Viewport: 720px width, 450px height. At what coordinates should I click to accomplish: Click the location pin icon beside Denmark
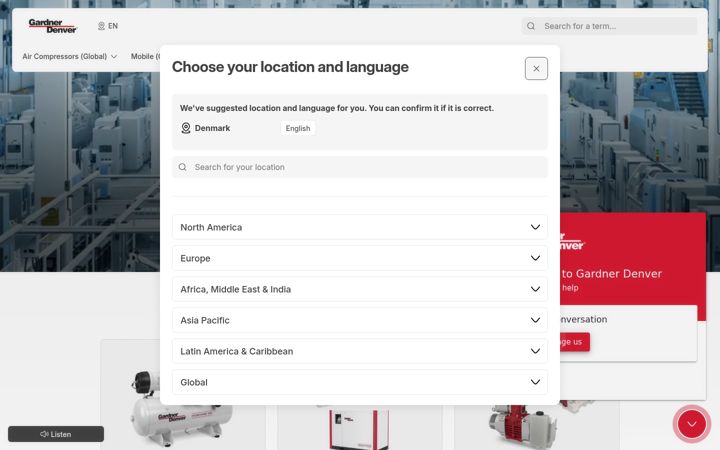(x=186, y=128)
